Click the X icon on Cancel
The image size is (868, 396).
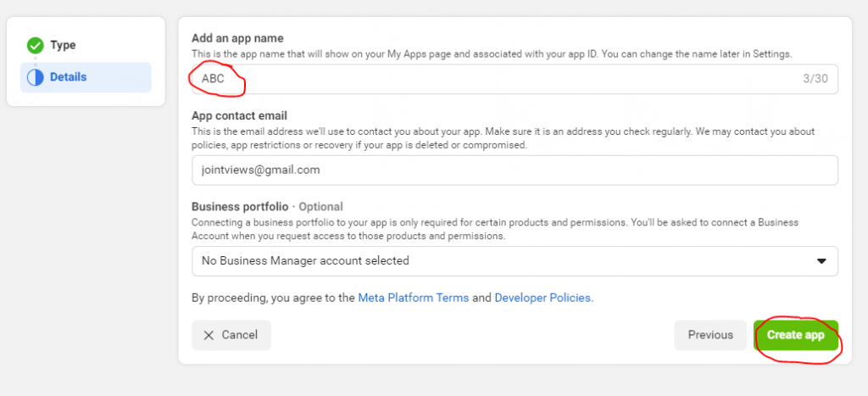(x=209, y=335)
